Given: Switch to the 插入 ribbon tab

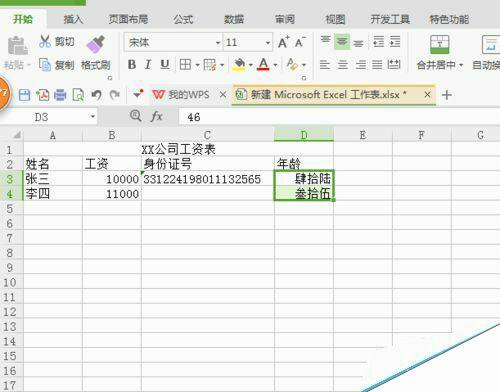Looking at the screenshot, I should click(x=73, y=19).
